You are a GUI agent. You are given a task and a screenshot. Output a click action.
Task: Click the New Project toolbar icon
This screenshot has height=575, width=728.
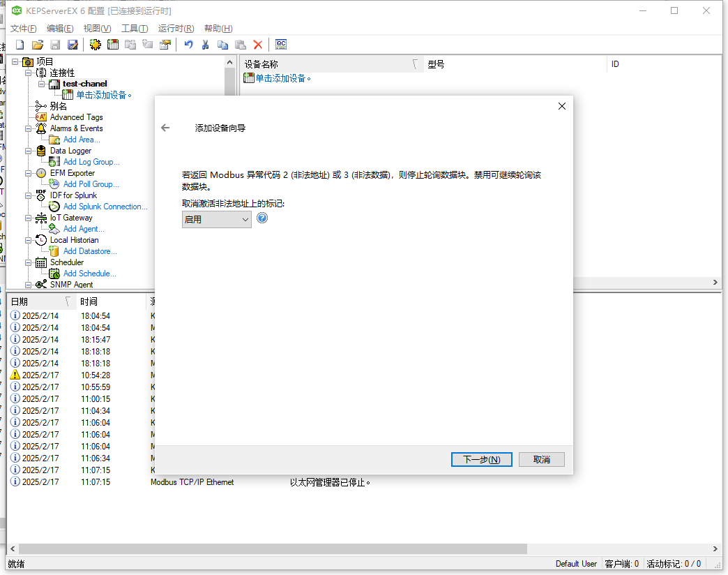tap(20, 45)
